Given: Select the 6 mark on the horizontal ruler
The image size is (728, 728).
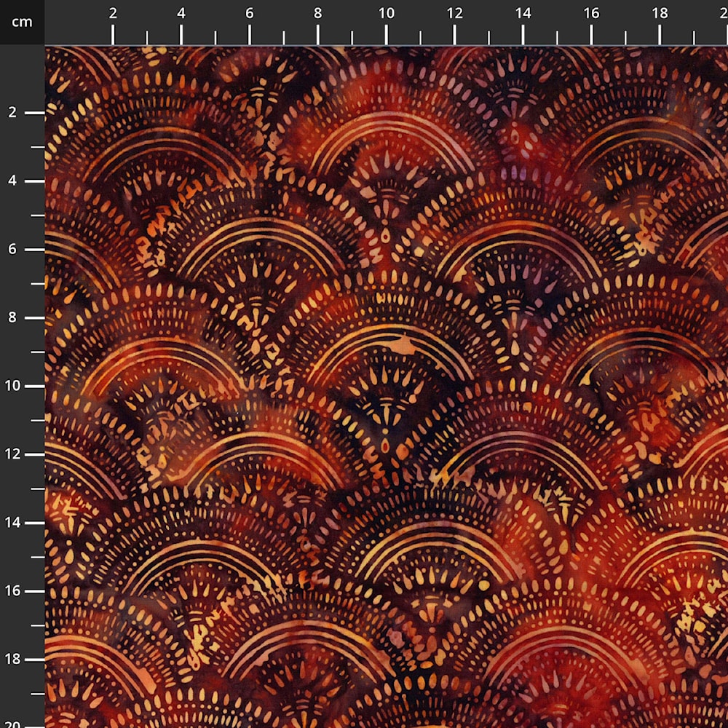Looking at the screenshot, I should point(250,13).
